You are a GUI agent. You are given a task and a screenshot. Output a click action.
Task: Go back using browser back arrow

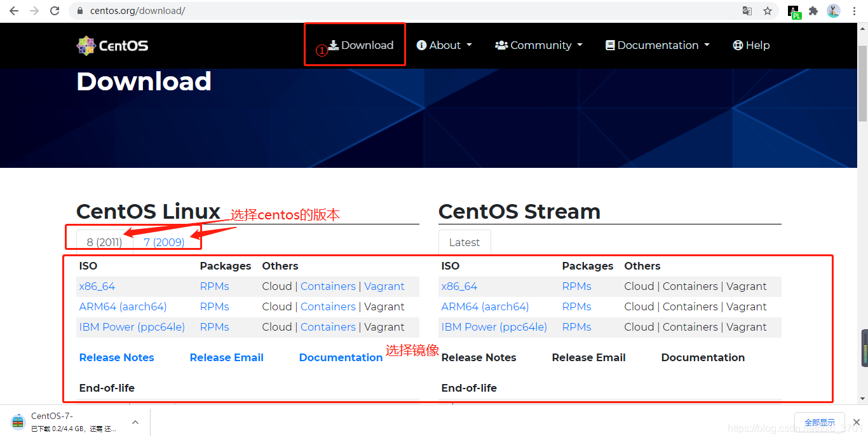click(14, 11)
